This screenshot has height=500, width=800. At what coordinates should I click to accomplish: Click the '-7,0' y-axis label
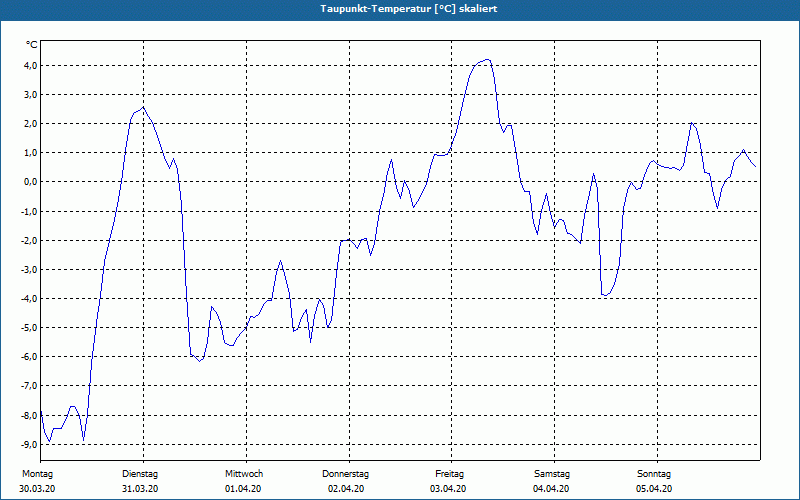(x=29, y=386)
